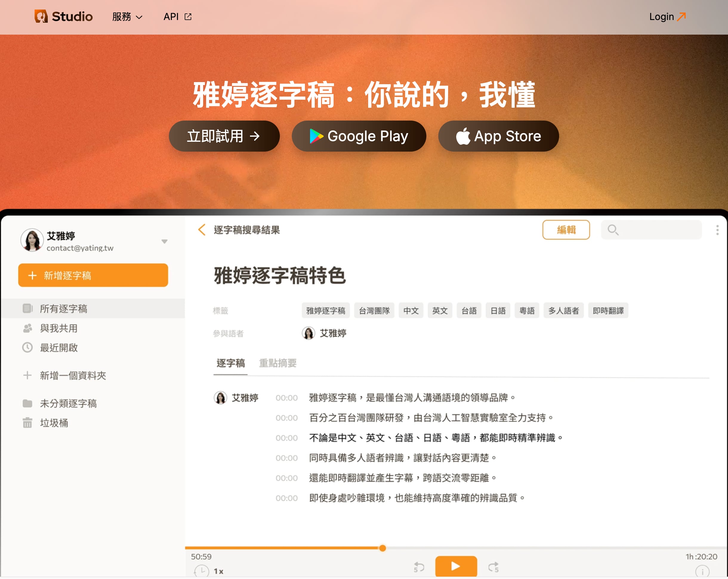Click the audio progress slider handle
This screenshot has width=728, height=579.
coord(382,548)
